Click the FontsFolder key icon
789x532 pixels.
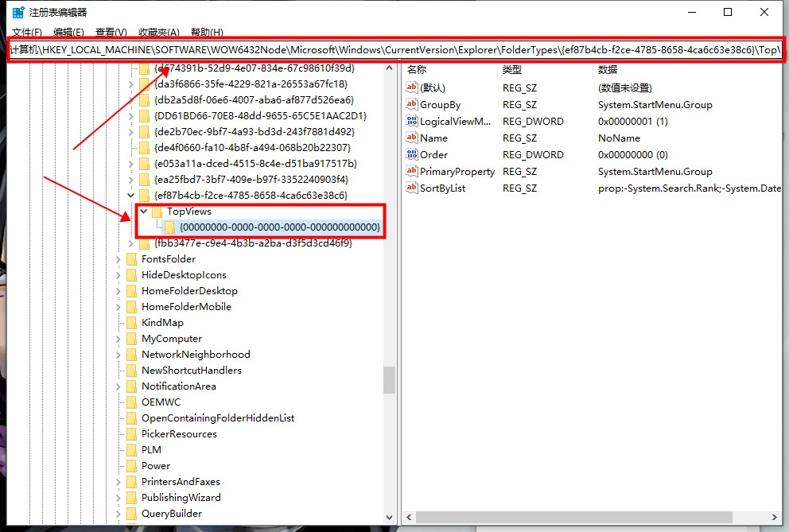pyautogui.click(x=131, y=259)
